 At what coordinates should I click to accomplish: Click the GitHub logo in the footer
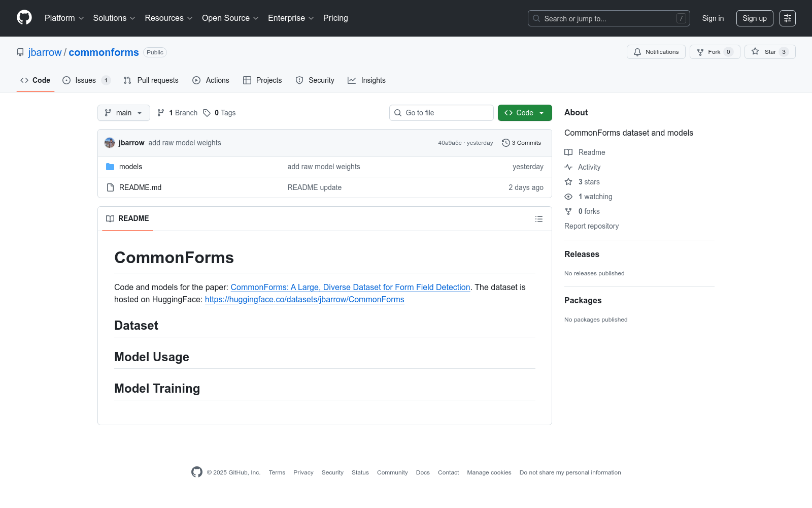point(197,472)
